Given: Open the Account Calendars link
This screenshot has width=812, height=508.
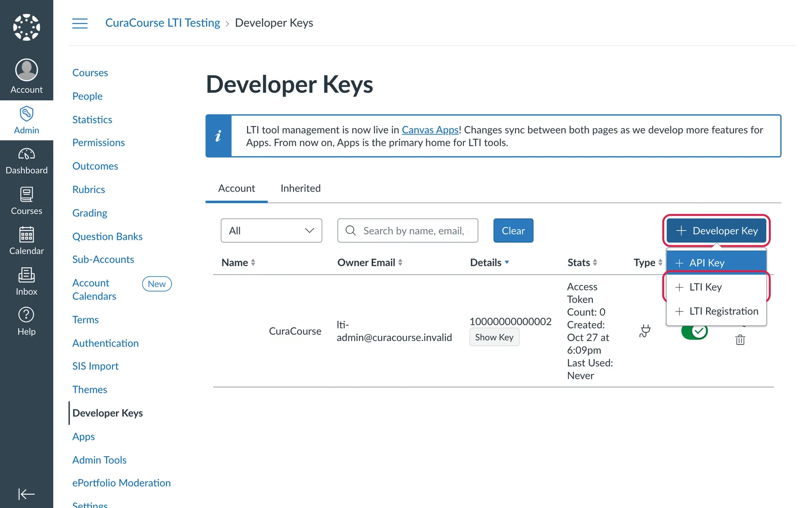Looking at the screenshot, I should tap(94, 290).
